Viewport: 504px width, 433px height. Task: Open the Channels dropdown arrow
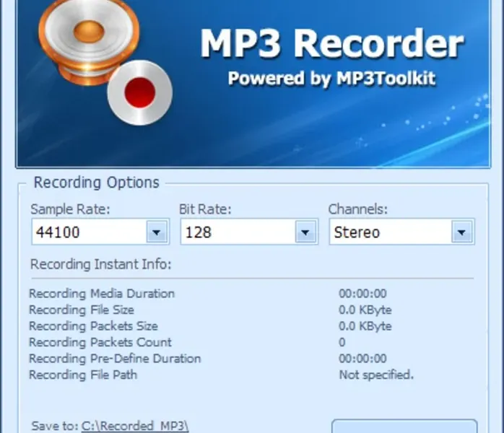pos(462,232)
